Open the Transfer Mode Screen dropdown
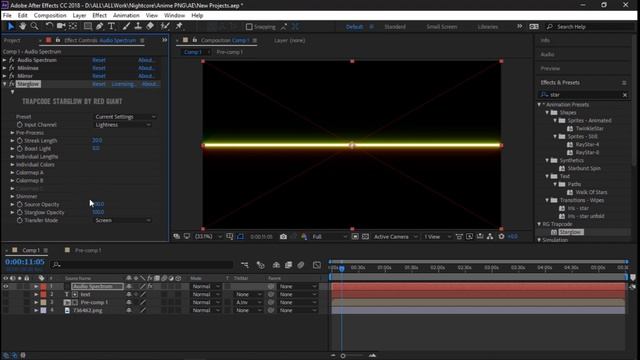 point(122,220)
